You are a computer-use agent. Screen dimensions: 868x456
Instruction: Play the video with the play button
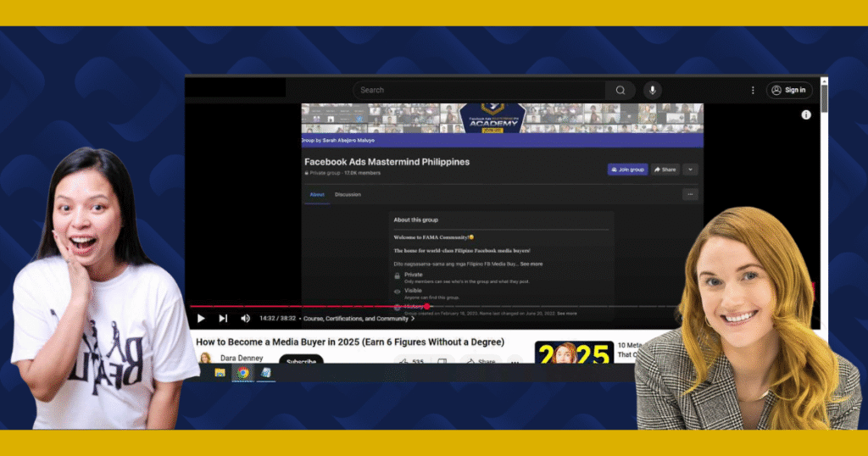(201, 318)
